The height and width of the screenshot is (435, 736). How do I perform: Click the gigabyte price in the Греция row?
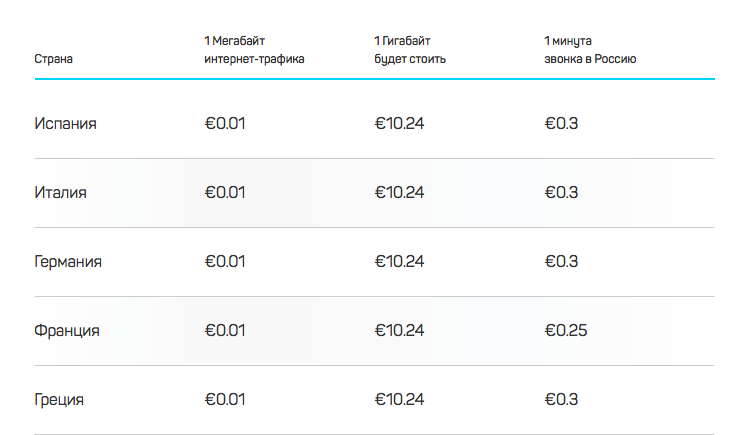click(399, 399)
